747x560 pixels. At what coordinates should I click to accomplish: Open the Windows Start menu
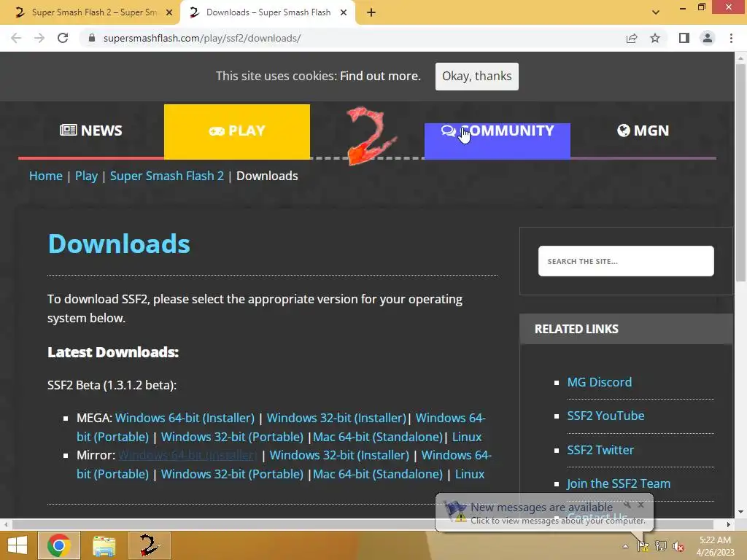coord(18,545)
